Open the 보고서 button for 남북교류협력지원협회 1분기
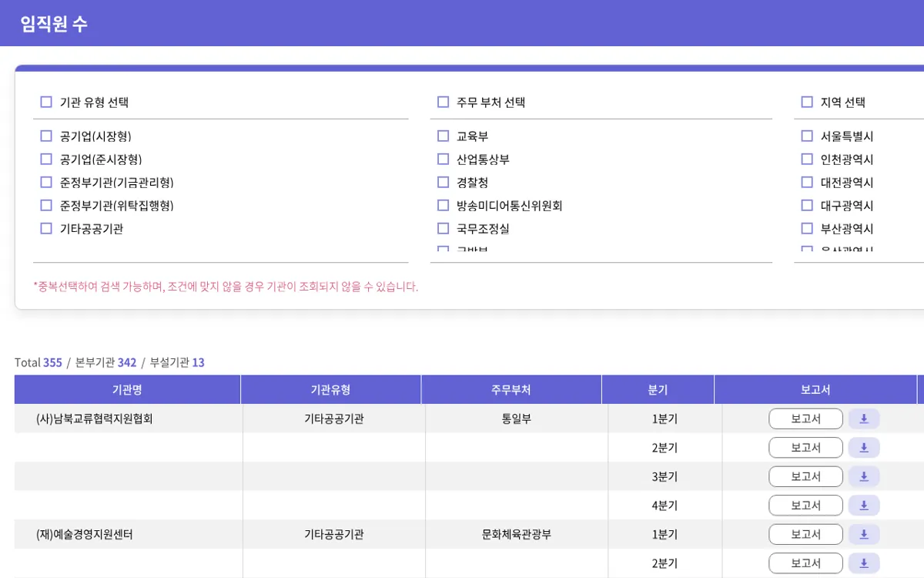This screenshot has height=578, width=924. point(805,419)
